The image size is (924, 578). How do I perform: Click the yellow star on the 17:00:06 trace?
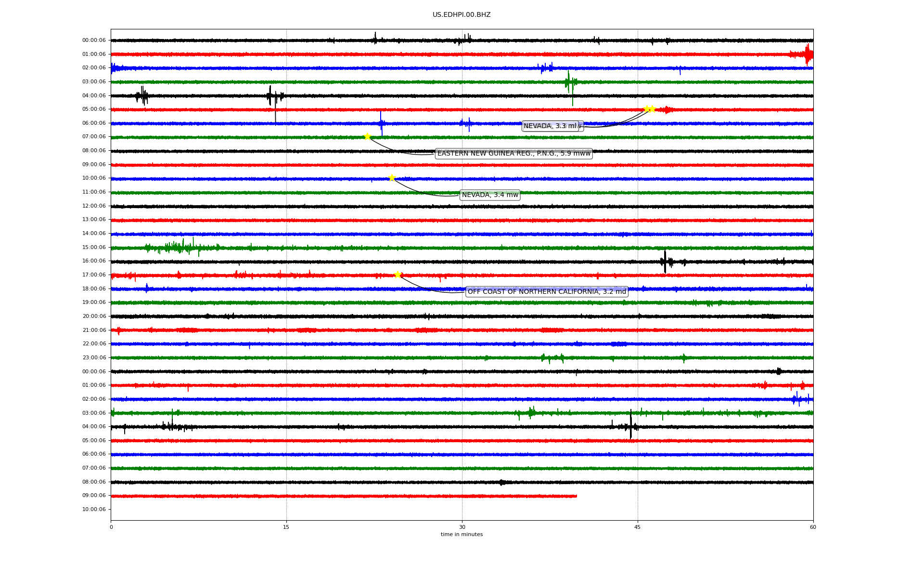click(398, 275)
